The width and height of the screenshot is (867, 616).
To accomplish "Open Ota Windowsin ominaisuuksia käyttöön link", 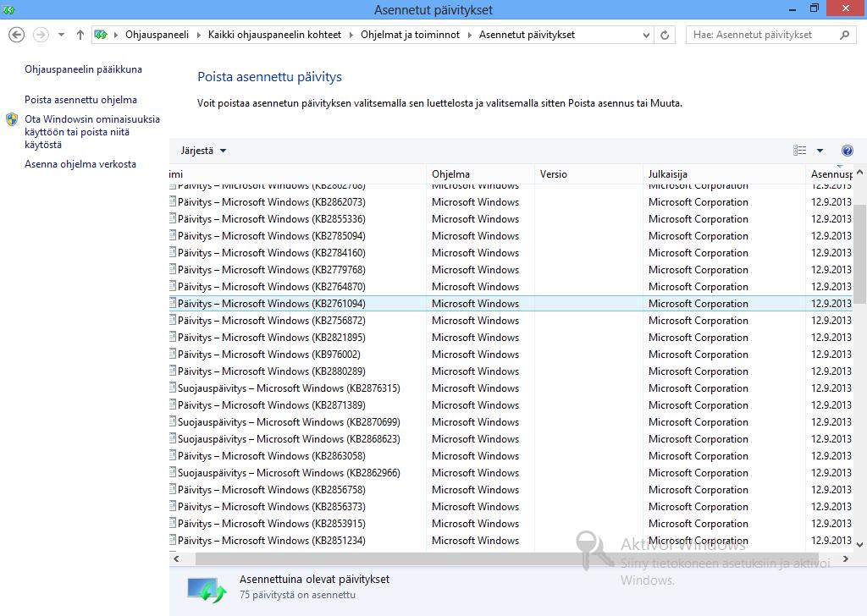I will 92,132.
